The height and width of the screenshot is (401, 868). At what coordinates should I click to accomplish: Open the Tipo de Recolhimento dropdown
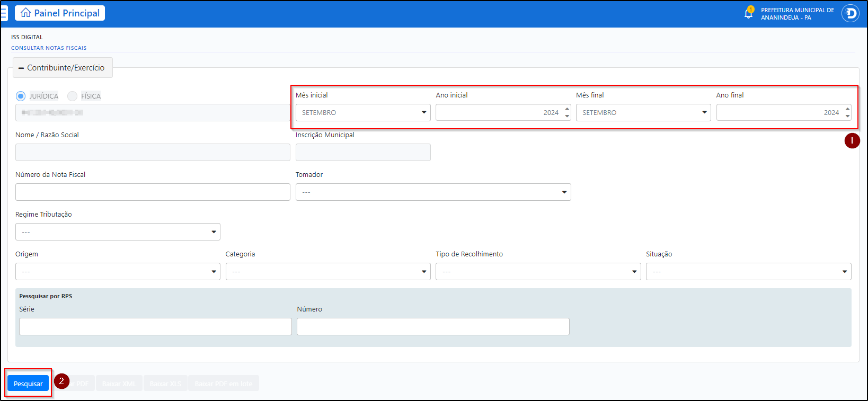(538, 271)
